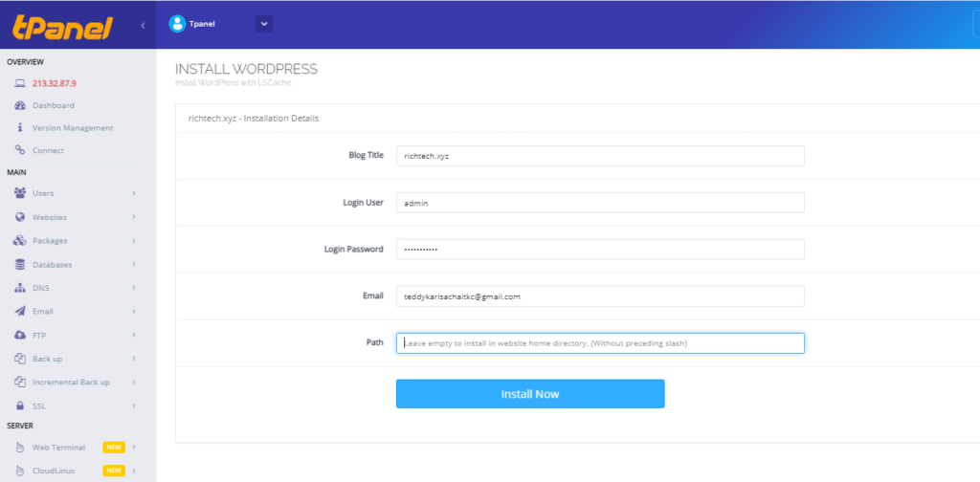
Task: Click the 'Install WordPress with LSCache.' subtitle
Action: [234, 82]
